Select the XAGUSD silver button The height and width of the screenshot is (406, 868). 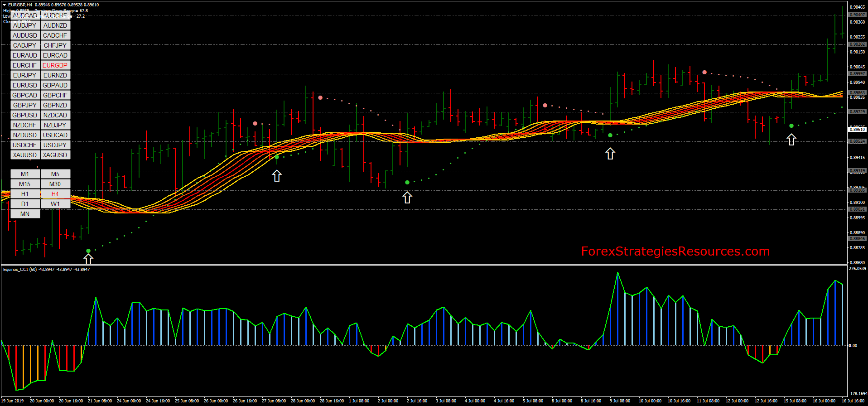tap(55, 155)
